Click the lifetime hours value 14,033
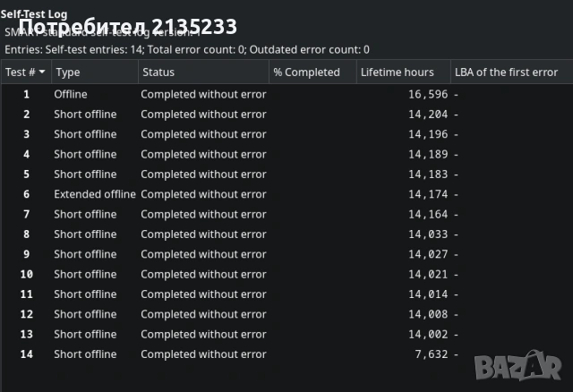This screenshot has width=573, height=392. point(428,234)
